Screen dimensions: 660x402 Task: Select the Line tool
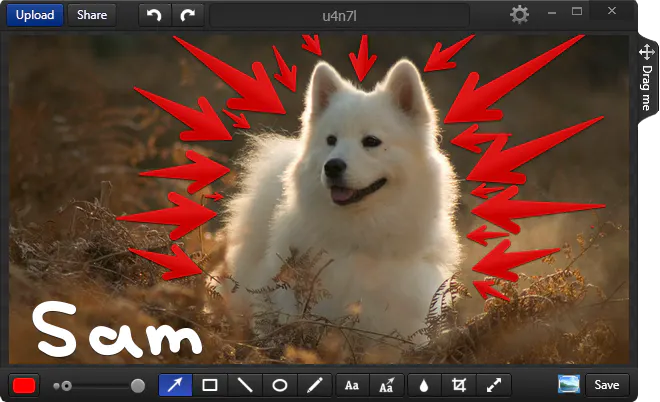[245, 385]
